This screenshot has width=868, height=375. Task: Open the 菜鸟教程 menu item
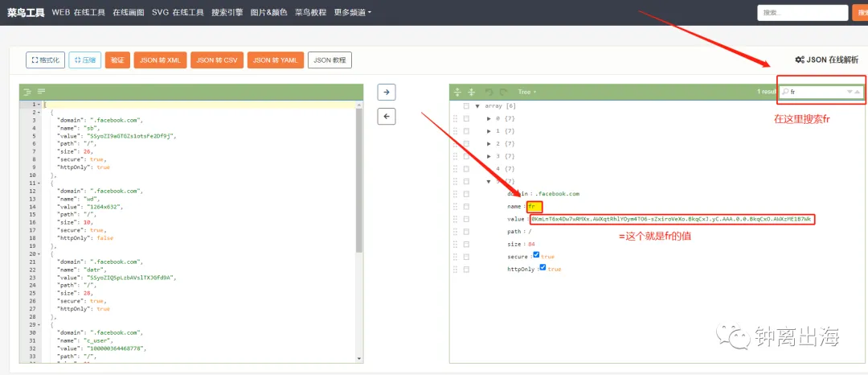pos(310,12)
